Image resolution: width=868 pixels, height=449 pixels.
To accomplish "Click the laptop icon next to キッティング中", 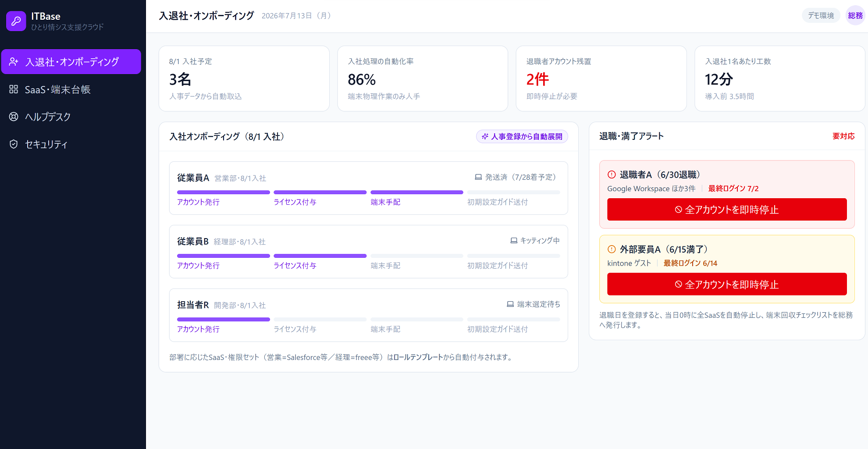I will click(514, 241).
